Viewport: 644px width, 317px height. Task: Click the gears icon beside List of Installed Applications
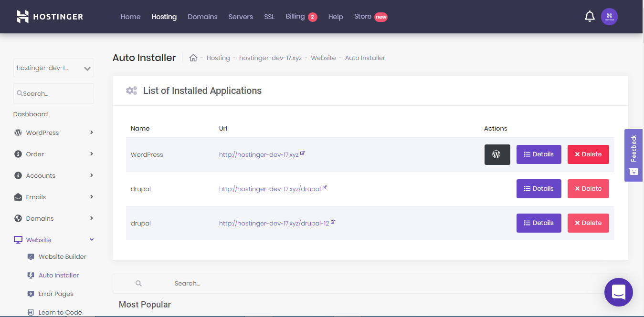pyautogui.click(x=131, y=91)
